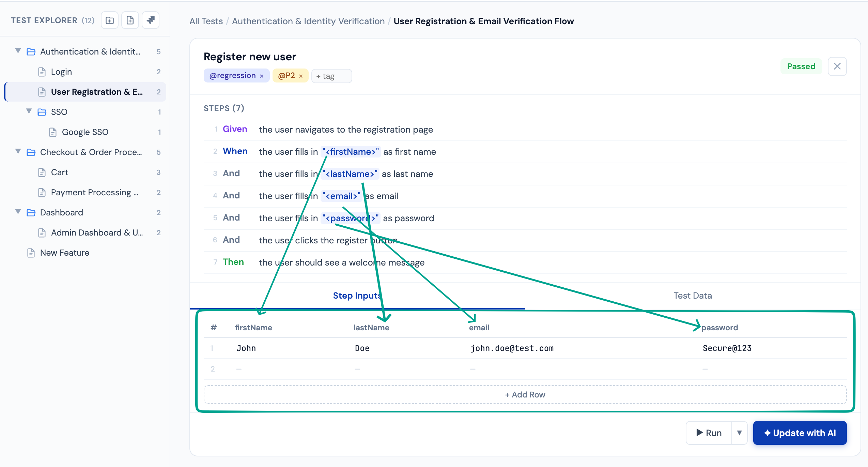Viewport: 868px width, 467px height.
Task: Click the Login file icon
Action: click(x=42, y=72)
